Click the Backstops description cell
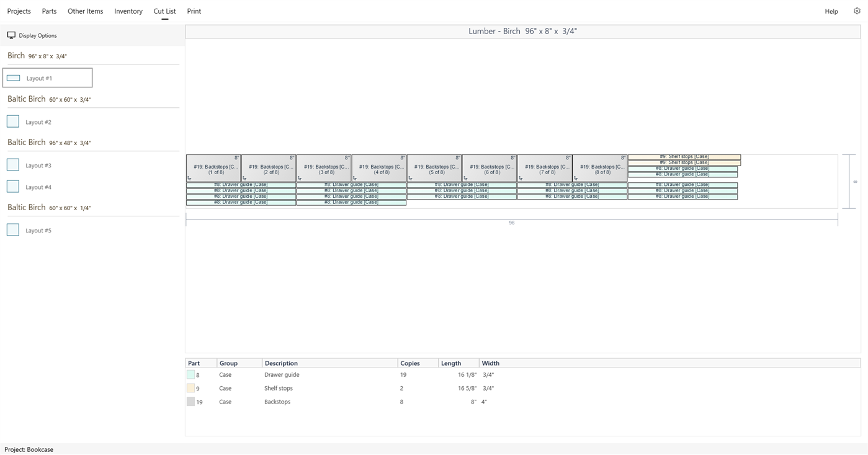 pos(277,402)
